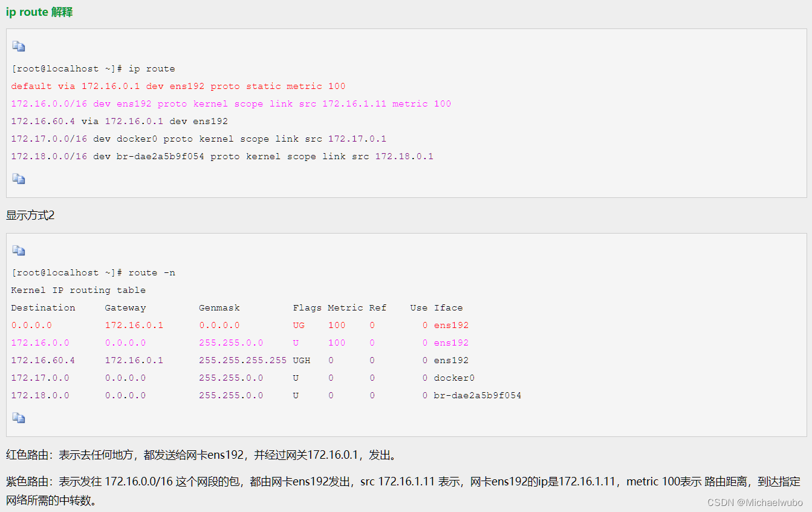Click the copy icon below the first code block
812x512 pixels.
click(x=18, y=179)
